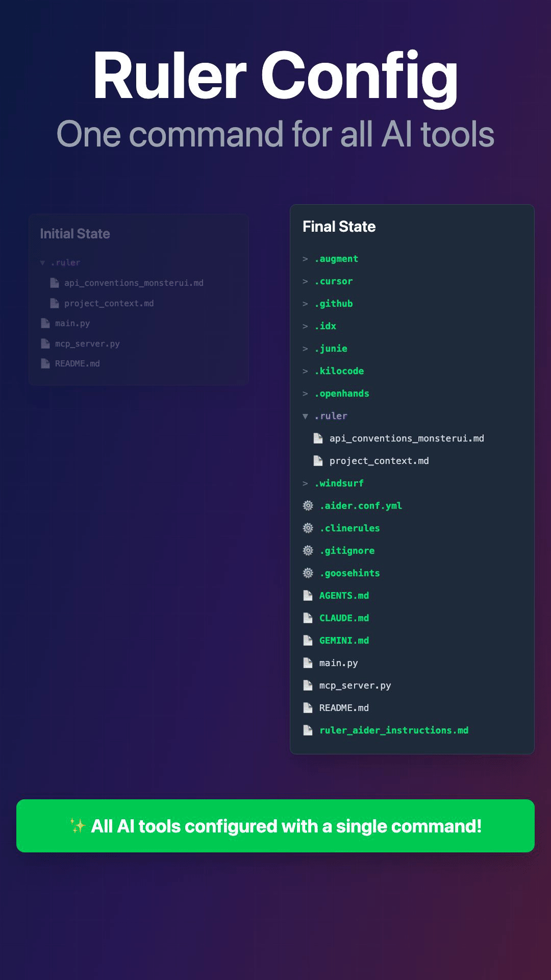
Task: Expand the .windsurf folder chevron
Action: (305, 483)
